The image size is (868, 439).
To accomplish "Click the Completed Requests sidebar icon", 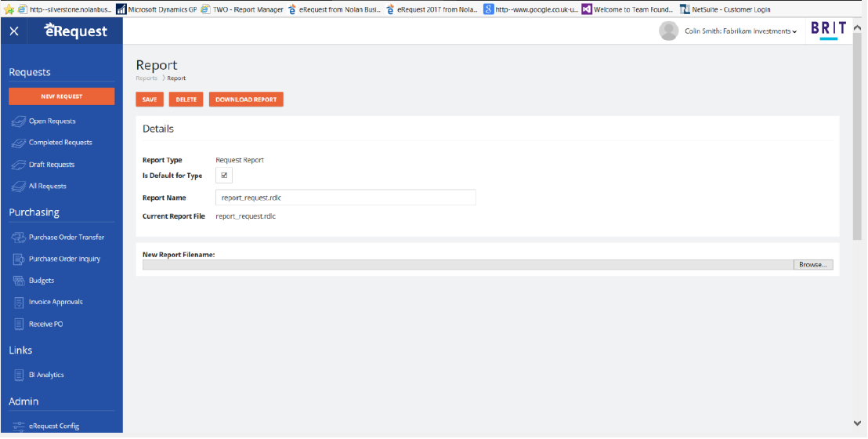I will point(19,143).
